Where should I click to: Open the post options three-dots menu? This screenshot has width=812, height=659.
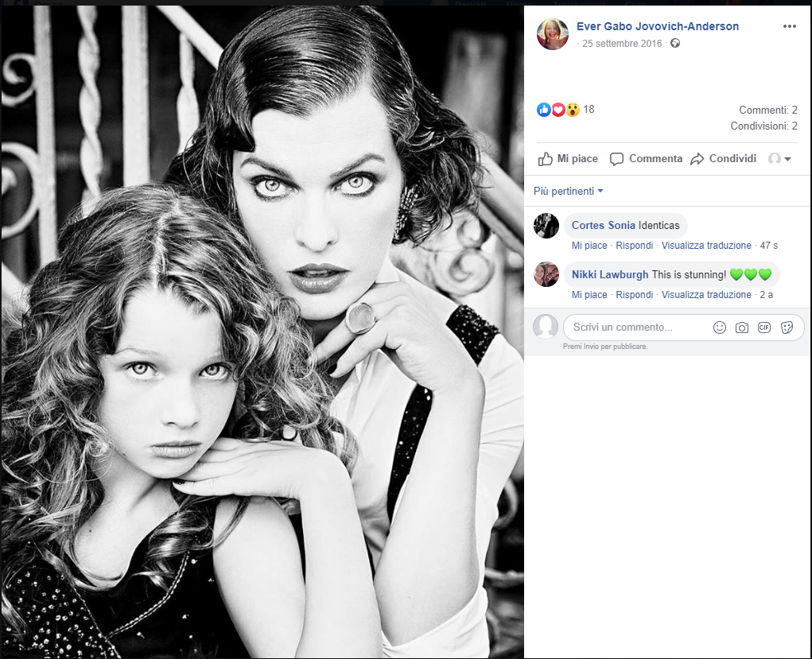click(x=789, y=26)
